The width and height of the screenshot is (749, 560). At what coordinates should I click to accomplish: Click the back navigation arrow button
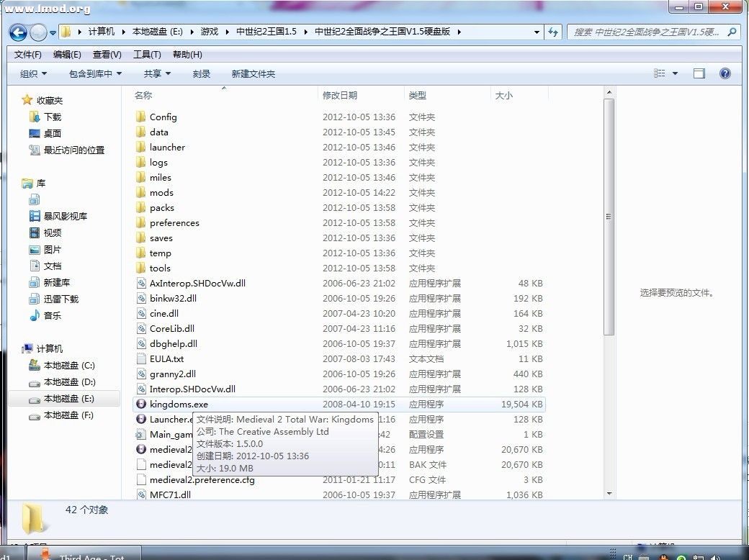pyautogui.click(x=18, y=32)
